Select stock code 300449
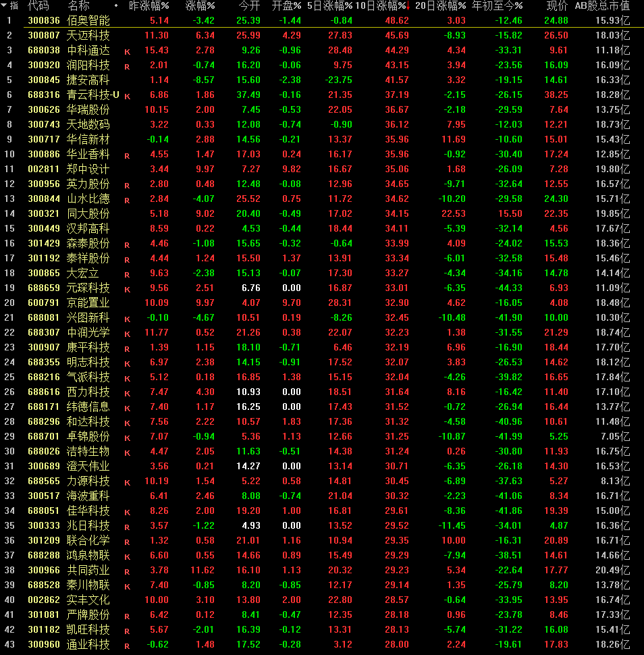 pyautogui.click(x=44, y=228)
